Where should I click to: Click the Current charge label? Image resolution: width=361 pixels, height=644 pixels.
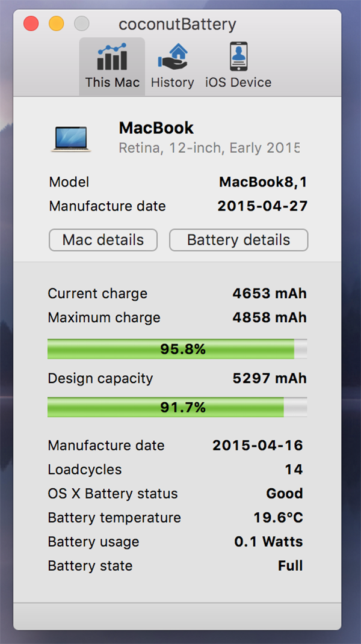click(97, 293)
